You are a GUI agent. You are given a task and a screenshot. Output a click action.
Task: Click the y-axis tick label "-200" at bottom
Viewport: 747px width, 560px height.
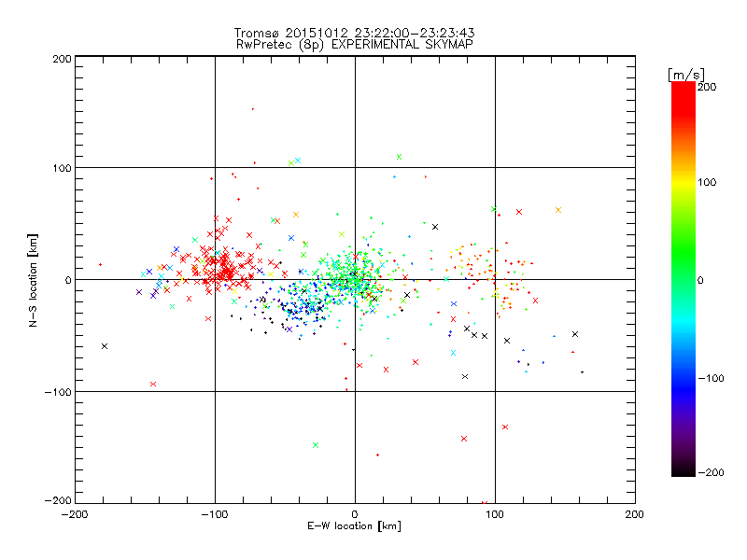[58, 500]
